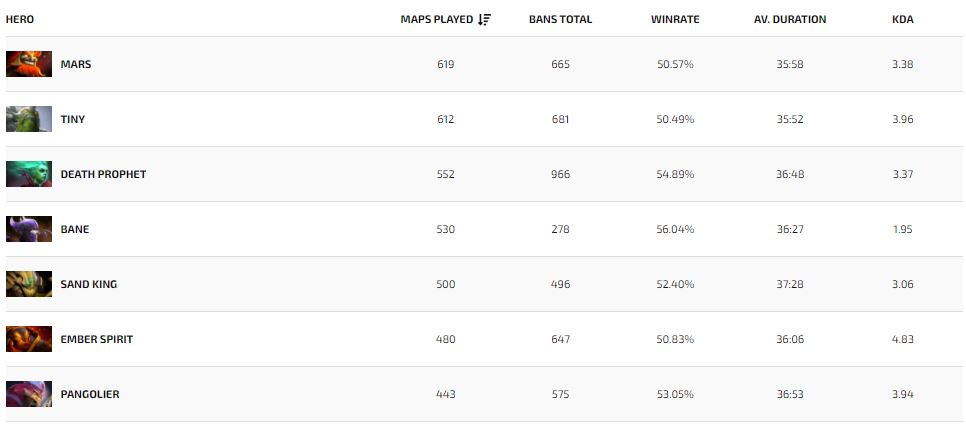Open the Ember Spirit hero portrait
The height and width of the screenshot is (425, 966).
(29, 339)
